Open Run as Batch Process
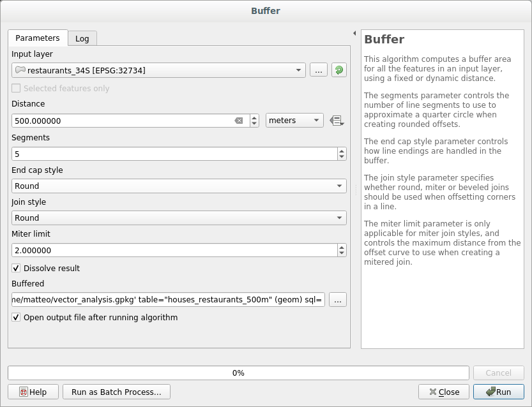The image size is (532, 407). [116, 392]
